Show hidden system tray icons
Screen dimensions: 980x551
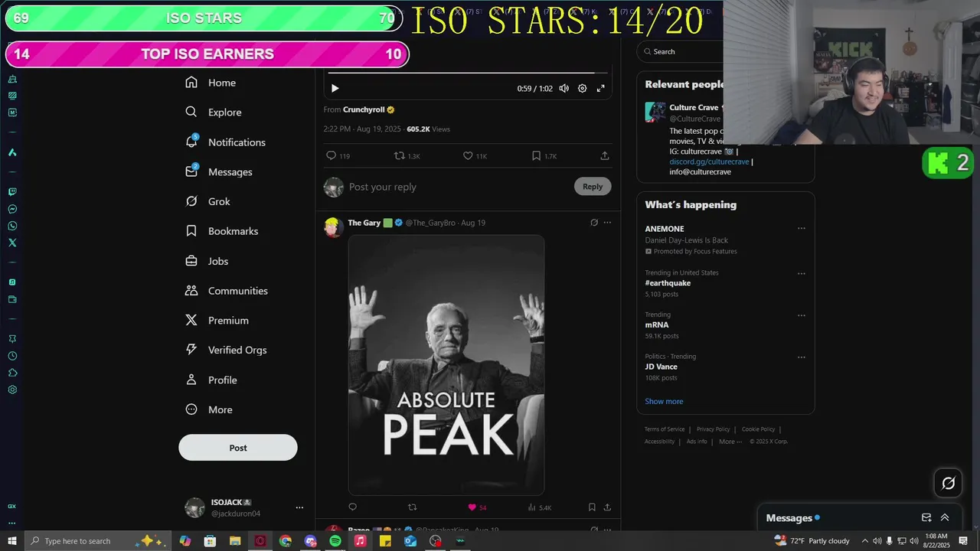coord(864,541)
